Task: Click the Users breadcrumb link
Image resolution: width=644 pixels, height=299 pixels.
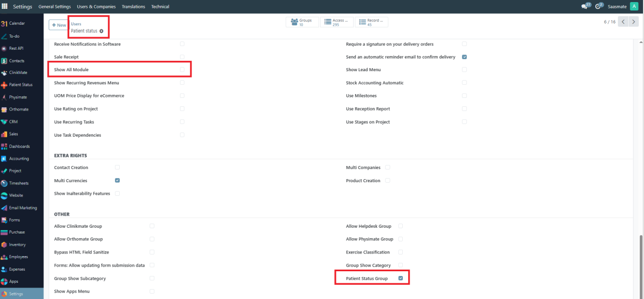Action: 76,24
